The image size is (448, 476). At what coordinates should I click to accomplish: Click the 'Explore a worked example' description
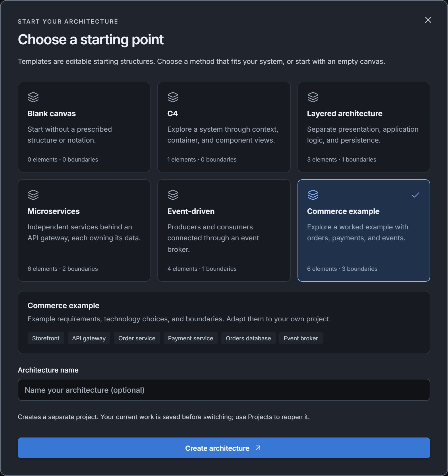click(358, 233)
